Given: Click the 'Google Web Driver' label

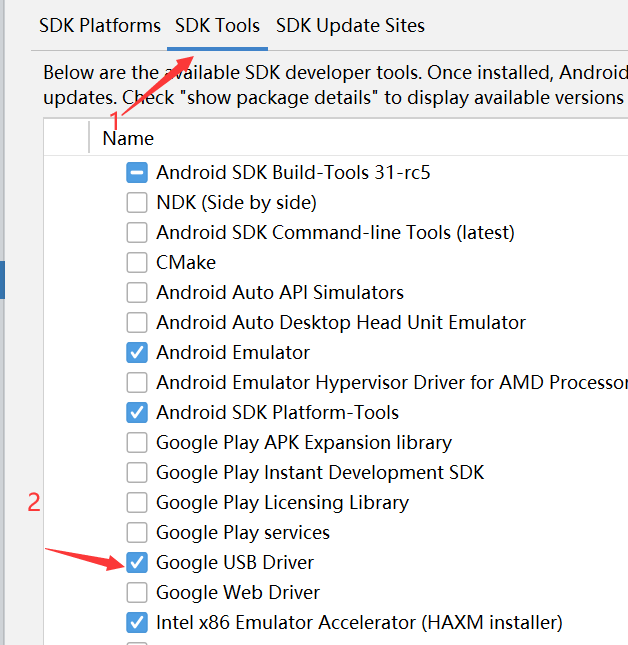Looking at the screenshot, I should (238, 593).
